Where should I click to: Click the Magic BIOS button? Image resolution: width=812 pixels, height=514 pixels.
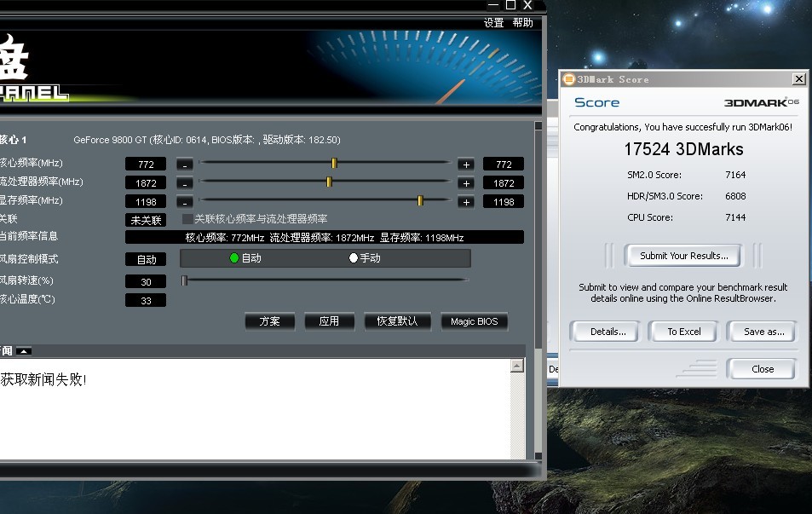474,321
